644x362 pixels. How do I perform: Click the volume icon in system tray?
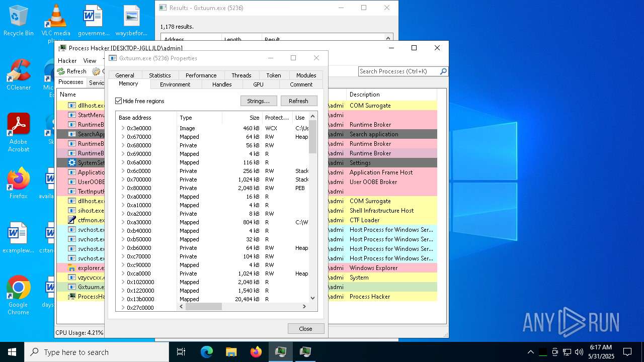(x=579, y=352)
